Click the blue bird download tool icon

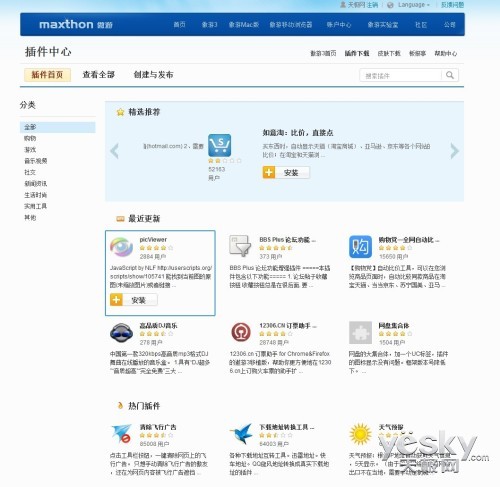click(x=241, y=433)
